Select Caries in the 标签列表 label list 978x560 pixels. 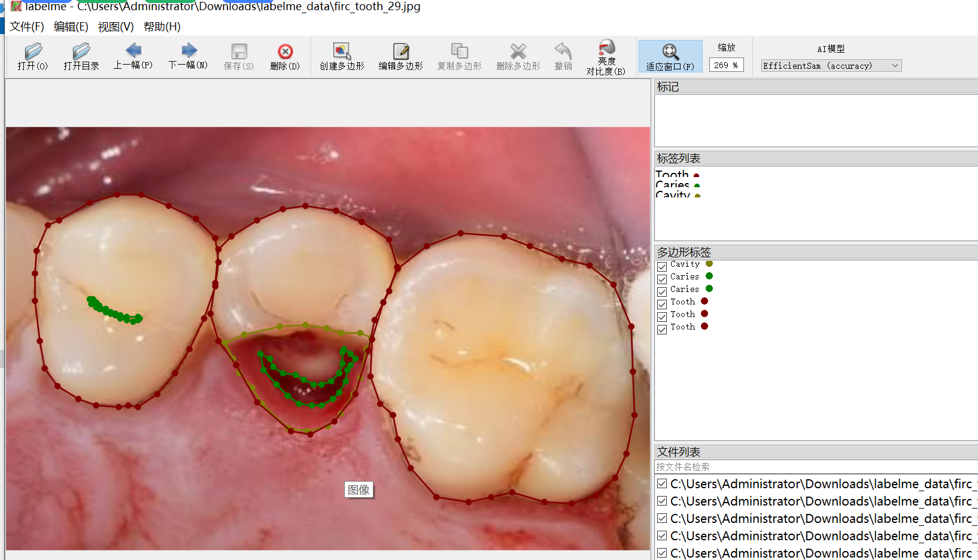(672, 185)
